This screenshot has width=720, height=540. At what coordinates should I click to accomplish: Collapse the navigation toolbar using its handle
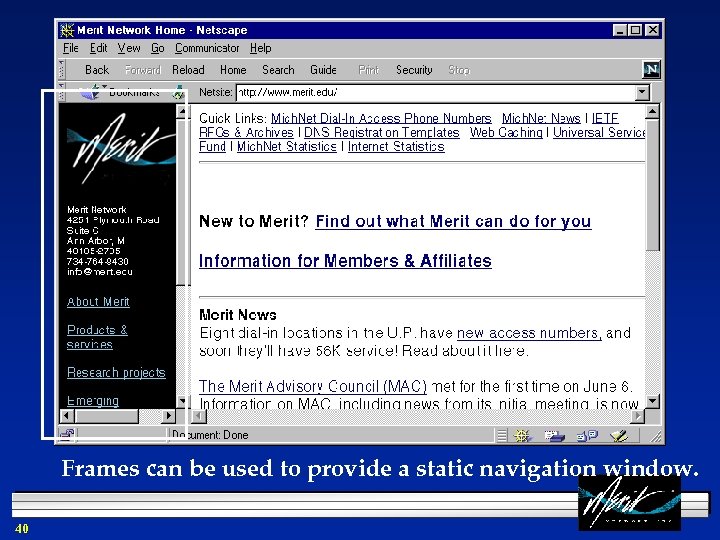pyautogui.click(x=62, y=69)
